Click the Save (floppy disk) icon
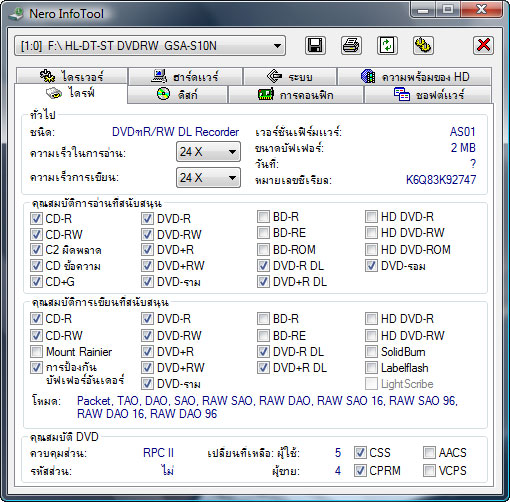The image size is (510, 502). pos(315,45)
